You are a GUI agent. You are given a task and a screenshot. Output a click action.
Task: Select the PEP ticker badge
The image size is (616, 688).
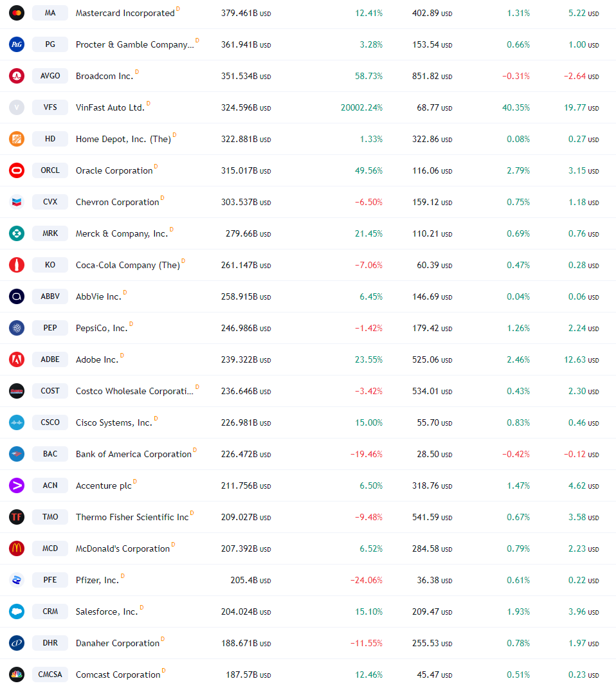[x=50, y=328]
